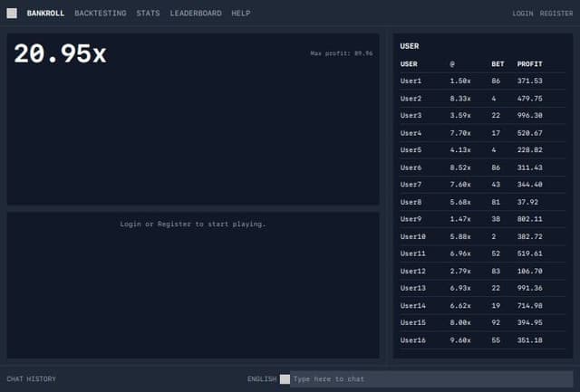580x392 pixels.
Task: Click User15's bet value 92
Action: 496,323
